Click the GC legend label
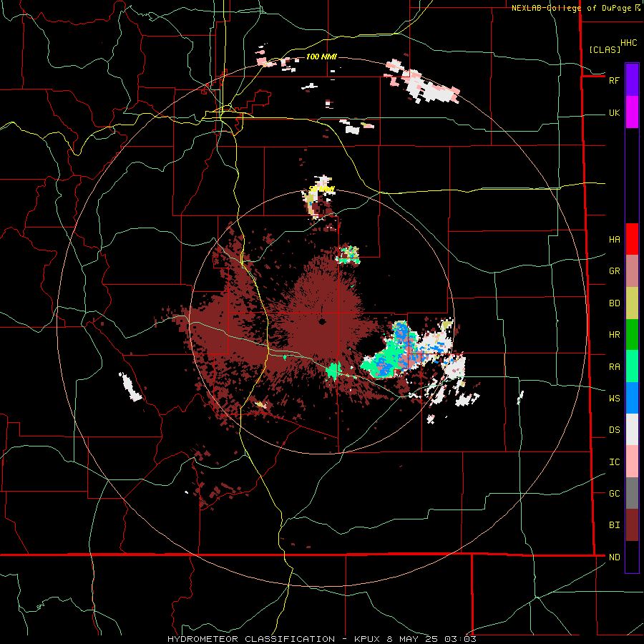Image resolution: width=644 pixels, height=644 pixels. point(614,493)
